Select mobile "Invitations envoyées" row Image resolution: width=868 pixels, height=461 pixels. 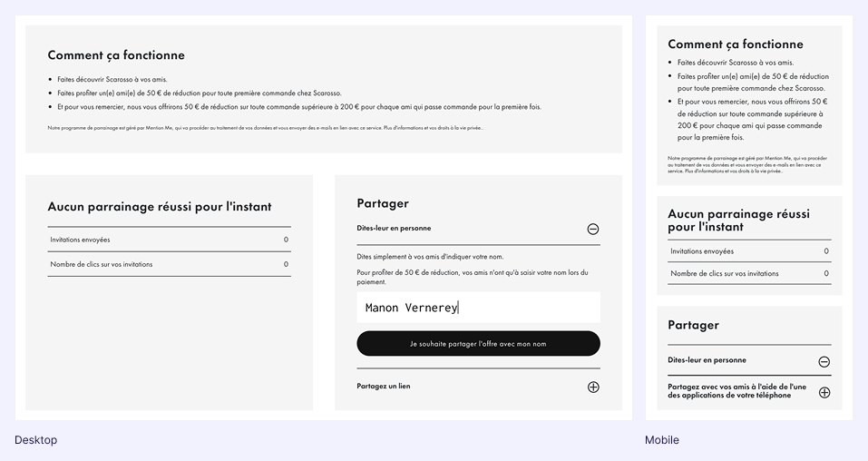pyautogui.click(x=748, y=251)
